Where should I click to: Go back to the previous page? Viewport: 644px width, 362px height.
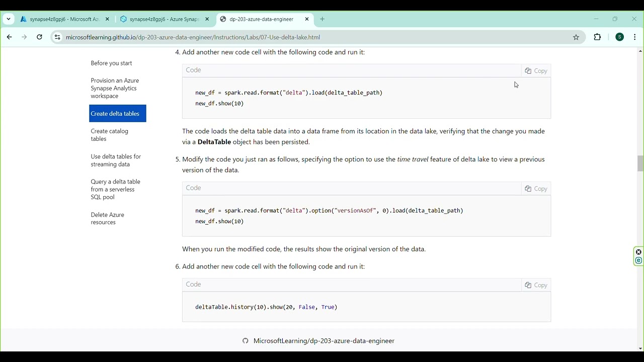[x=9, y=37]
